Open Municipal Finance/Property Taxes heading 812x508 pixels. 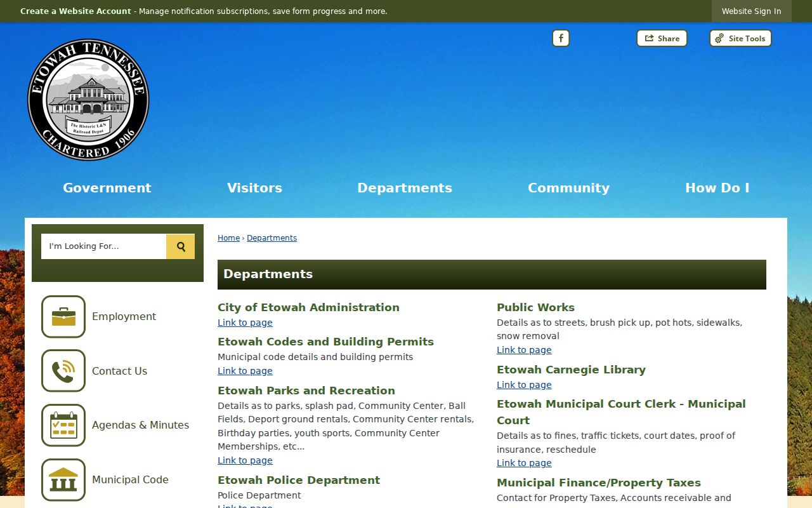[599, 483]
